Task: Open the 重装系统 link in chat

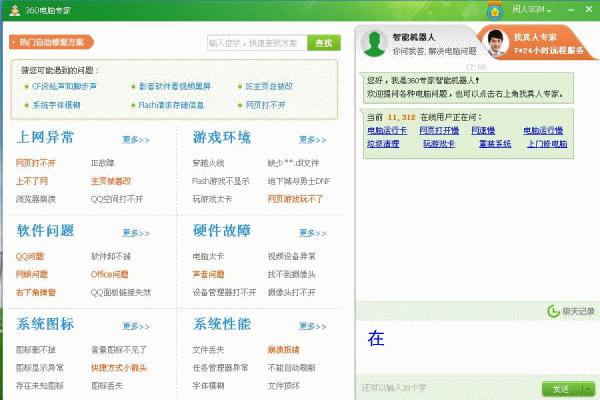Action: pos(494,143)
